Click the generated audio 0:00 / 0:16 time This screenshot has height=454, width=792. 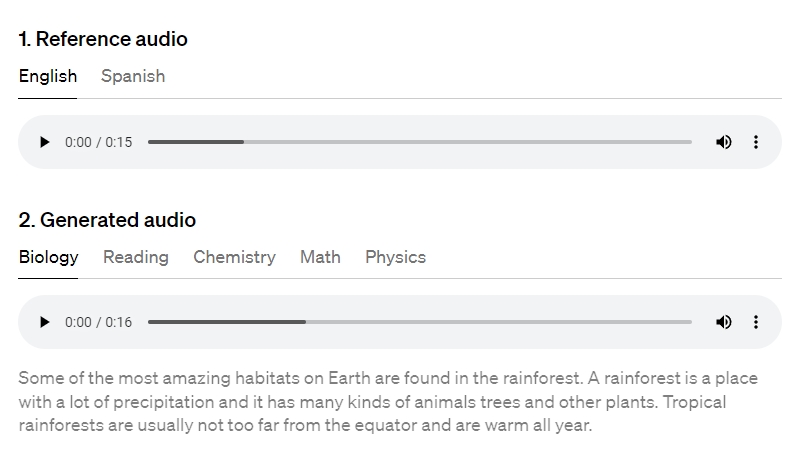coord(98,322)
